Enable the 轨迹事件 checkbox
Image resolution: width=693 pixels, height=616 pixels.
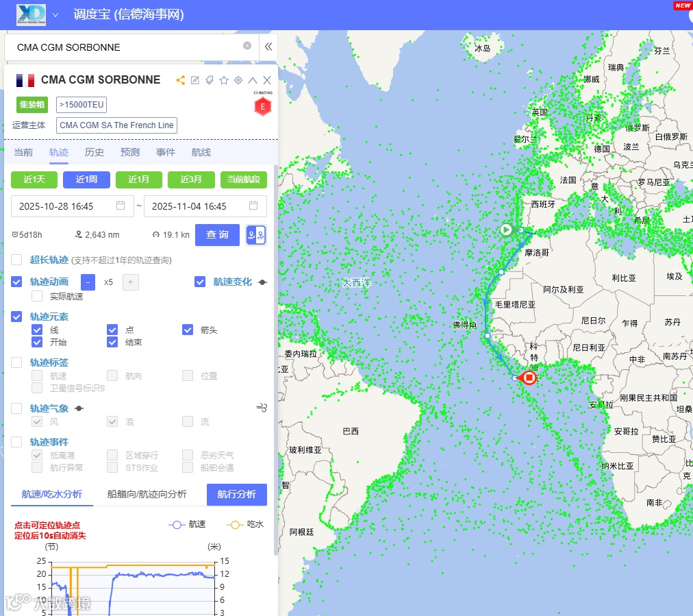(x=16, y=442)
